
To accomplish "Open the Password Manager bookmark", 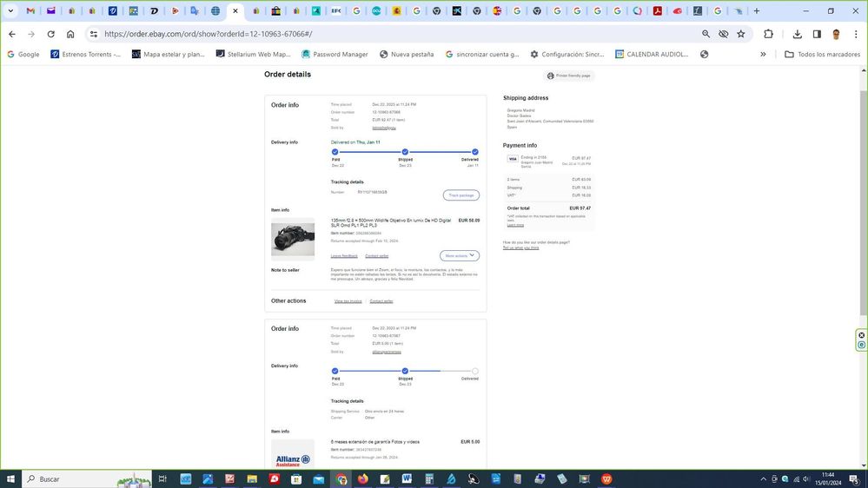I will (335, 54).
